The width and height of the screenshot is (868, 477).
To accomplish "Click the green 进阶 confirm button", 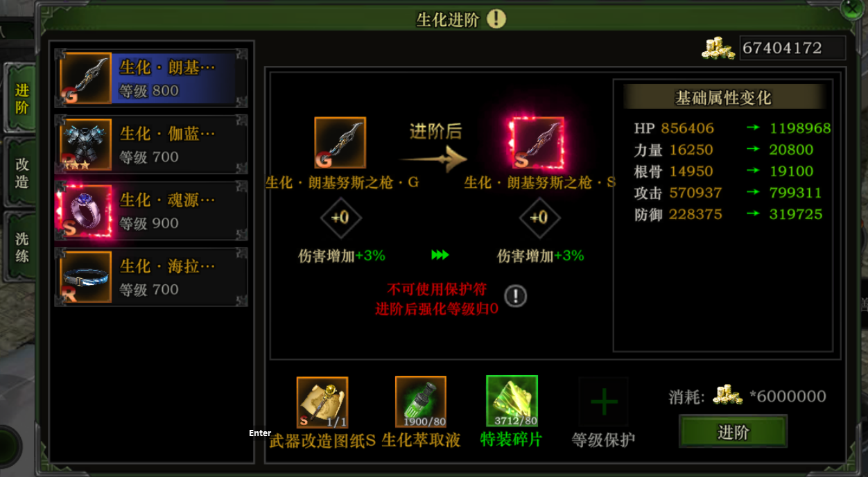I will point(733,432).
